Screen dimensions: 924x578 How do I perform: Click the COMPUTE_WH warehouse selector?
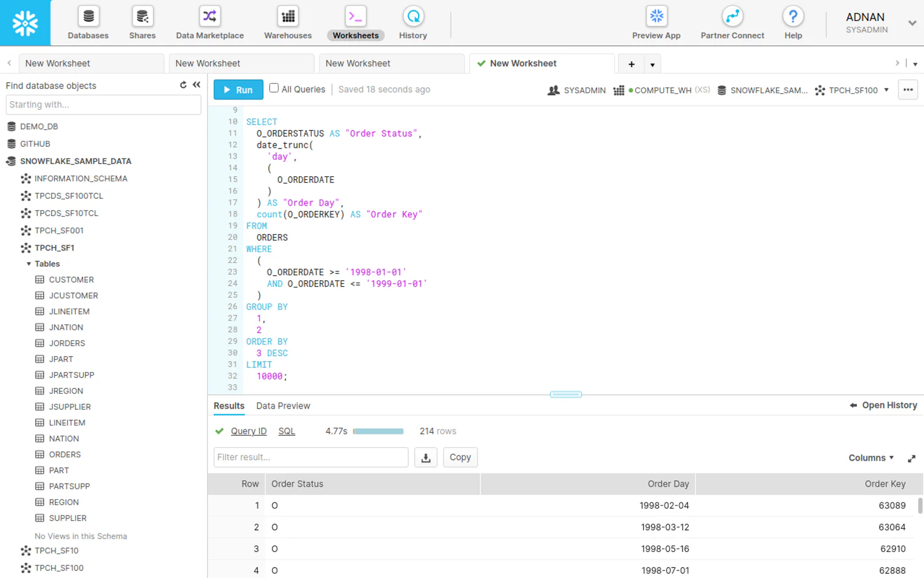pos(661,90)
